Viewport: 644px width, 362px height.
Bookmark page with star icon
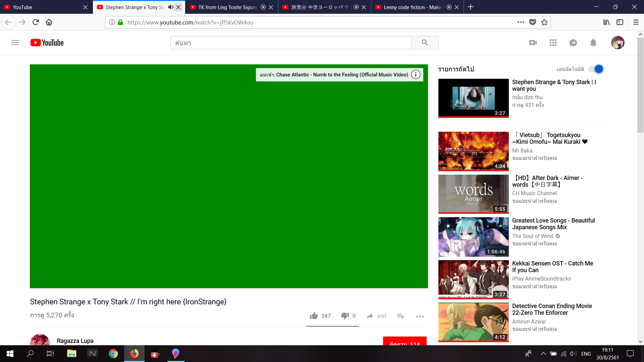click(544, 22)
